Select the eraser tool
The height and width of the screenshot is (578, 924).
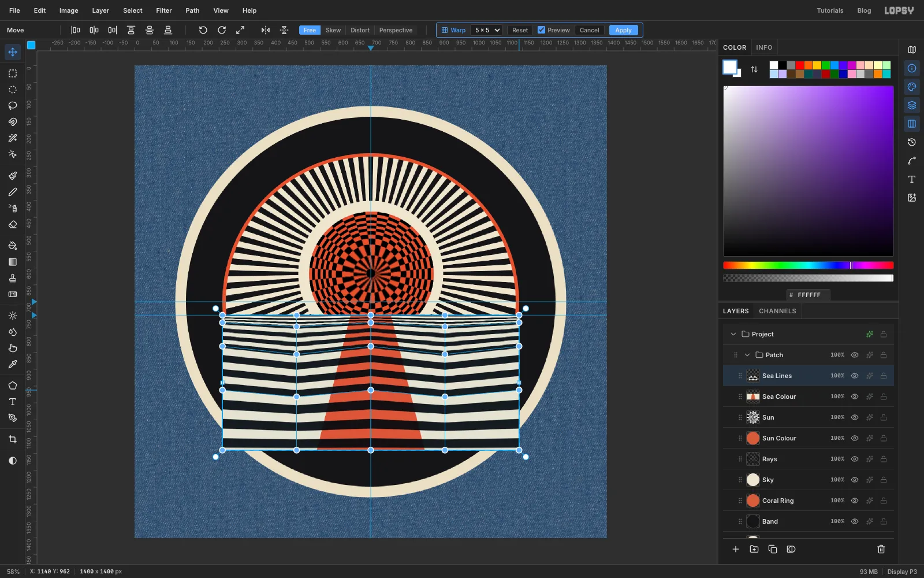13,224
